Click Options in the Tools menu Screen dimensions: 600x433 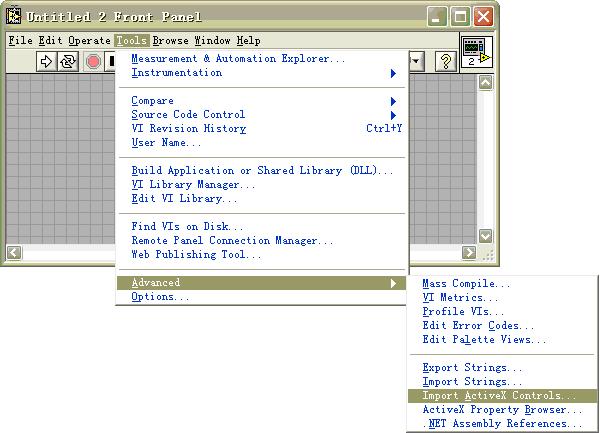[x=160, y=297]
